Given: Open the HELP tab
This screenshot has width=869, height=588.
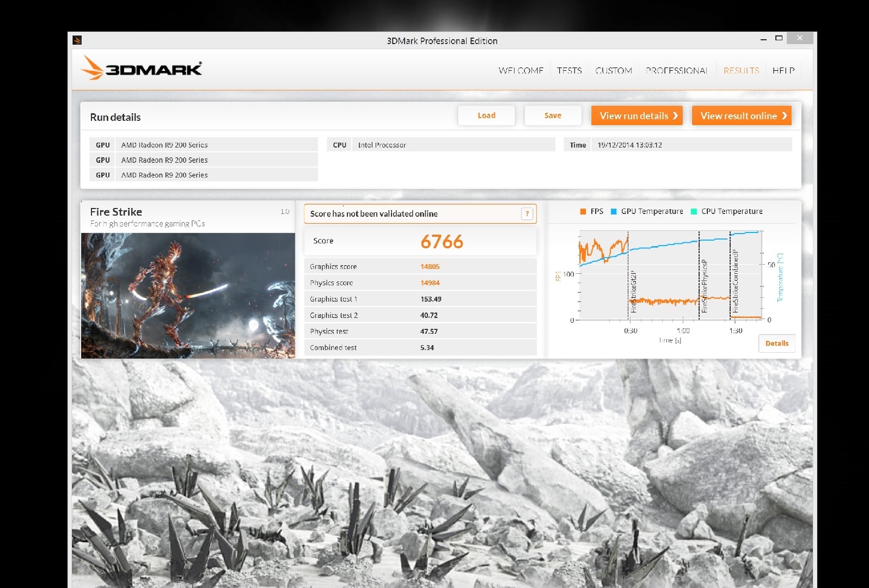Looking at the screenshot, I should pos(784,70).
